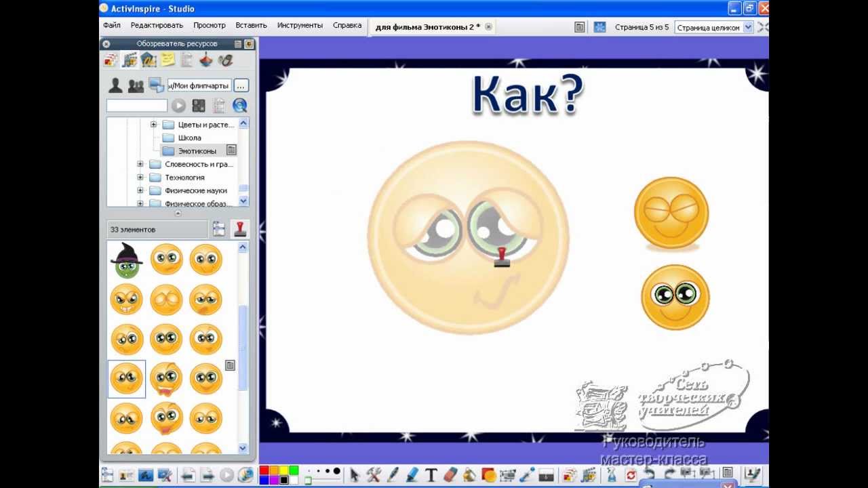This screenshot has height=488, width=868.
Task: Toggle the Rubber Stamp mode button
Action: click(239, 229)
